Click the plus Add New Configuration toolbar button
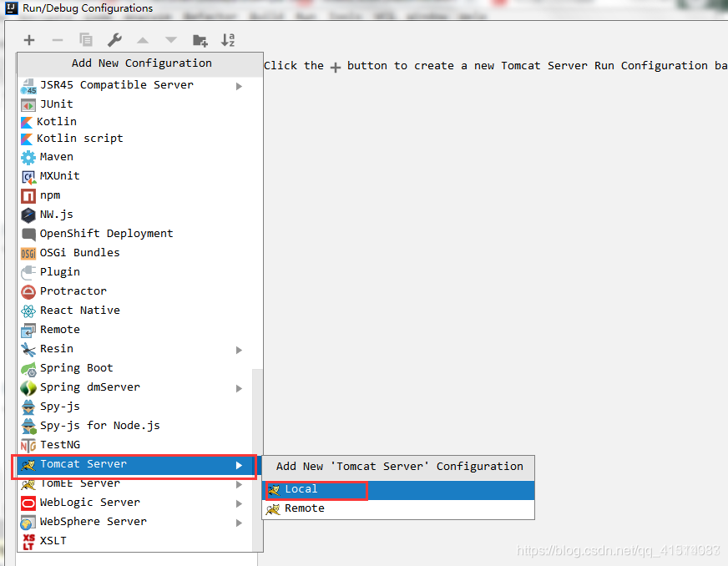The height and width of the screenshot is (566, 728). (29, 40)
